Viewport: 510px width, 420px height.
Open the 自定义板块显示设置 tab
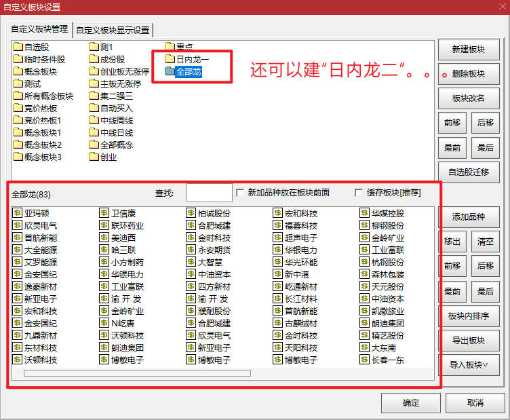tap(113, 31)
